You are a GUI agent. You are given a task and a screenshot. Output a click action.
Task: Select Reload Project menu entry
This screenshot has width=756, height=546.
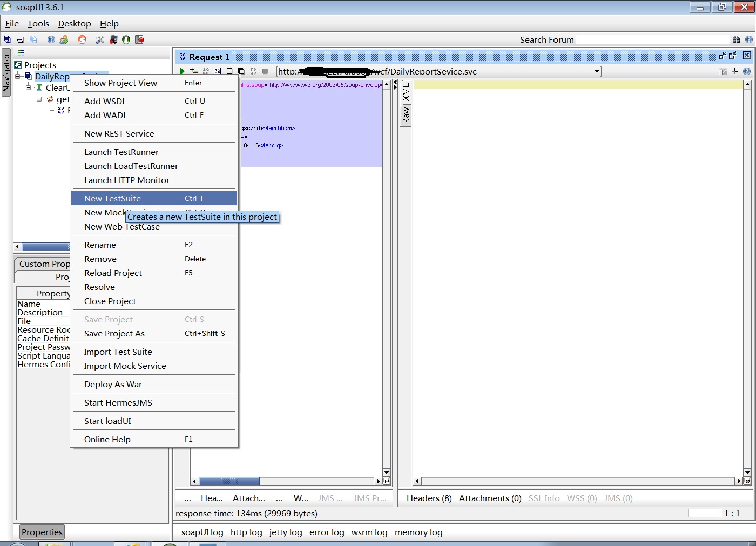154,273
